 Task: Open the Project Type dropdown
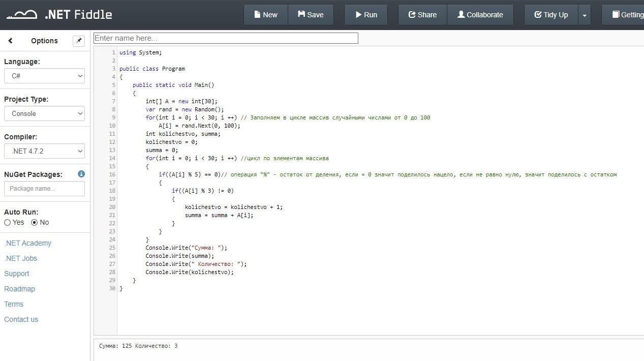click(x=44, y=113)
